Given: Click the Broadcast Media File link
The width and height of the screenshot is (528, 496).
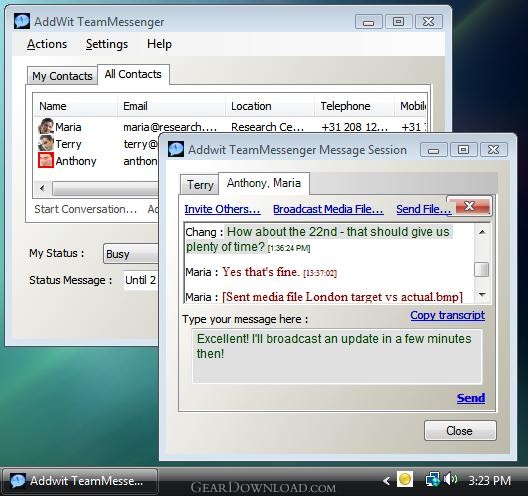Looking at the screenshot, I should 328,209.
